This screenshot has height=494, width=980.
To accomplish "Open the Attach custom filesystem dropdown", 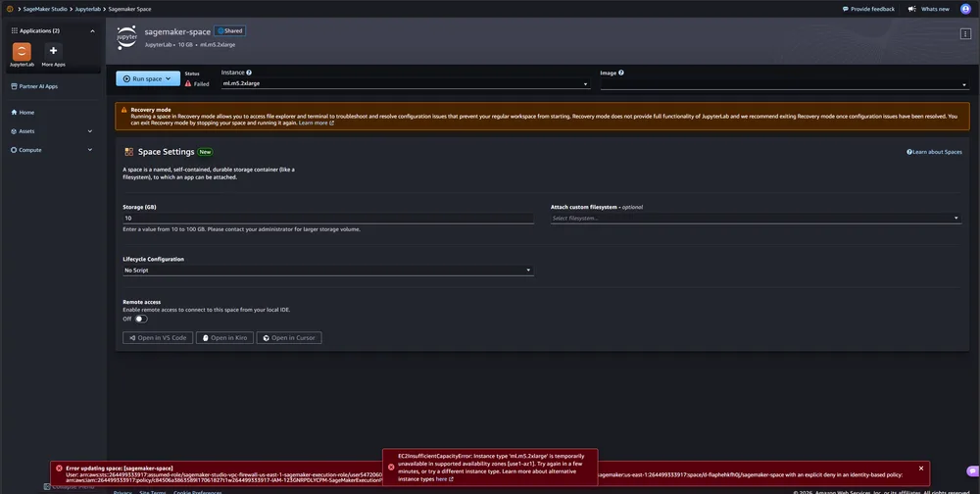I will pyautogui.click(x=756, y=219).
